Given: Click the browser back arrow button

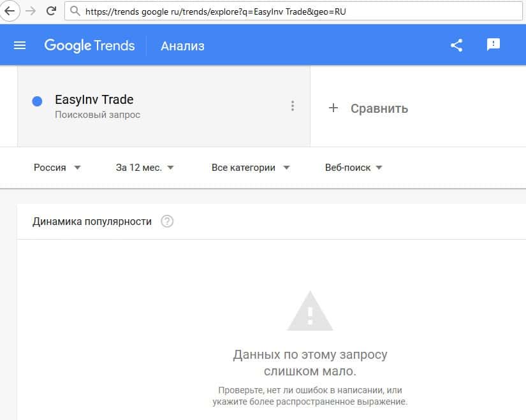Looking at the screenshot, I should [10, 11].
